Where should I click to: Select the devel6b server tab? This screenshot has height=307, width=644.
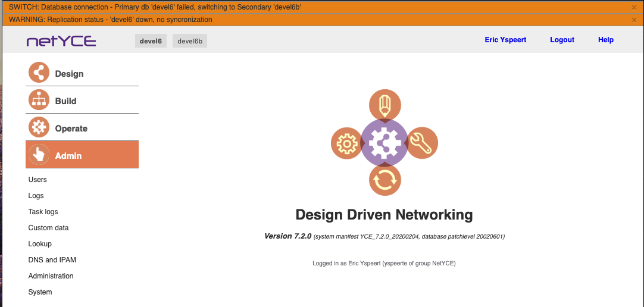click(x=190, y=41)
